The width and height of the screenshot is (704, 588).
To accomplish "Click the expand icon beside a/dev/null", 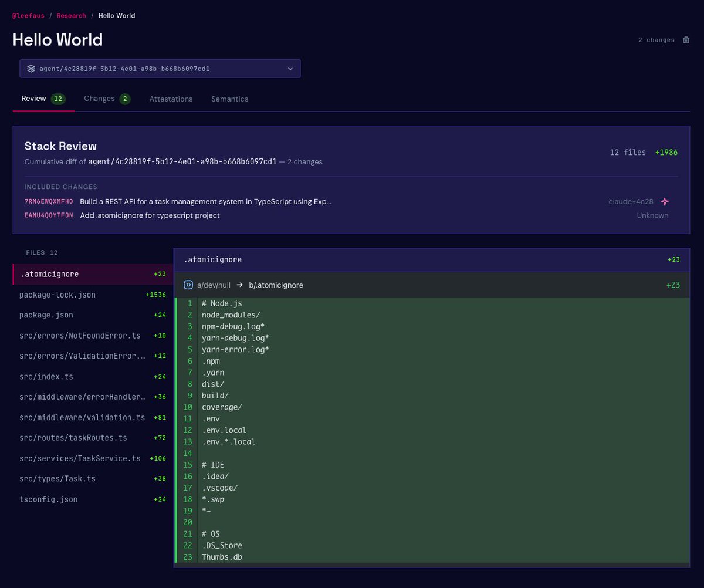I will (x=188, y=285).
